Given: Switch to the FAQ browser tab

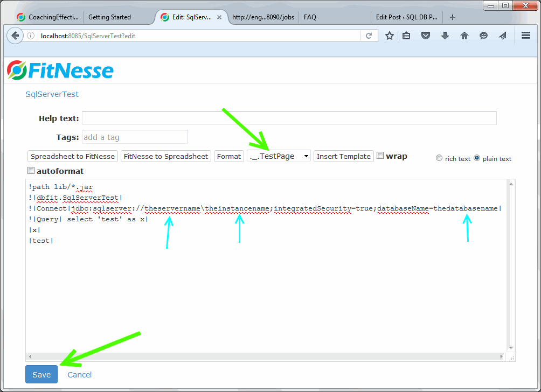Looking at the screenshot, I should [x=310, y=17].
